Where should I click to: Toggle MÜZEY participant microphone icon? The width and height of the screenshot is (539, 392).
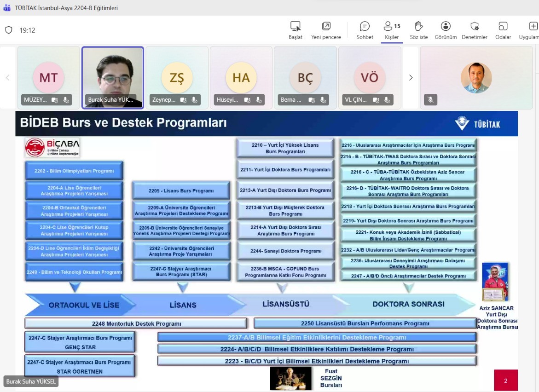(66, 100)
